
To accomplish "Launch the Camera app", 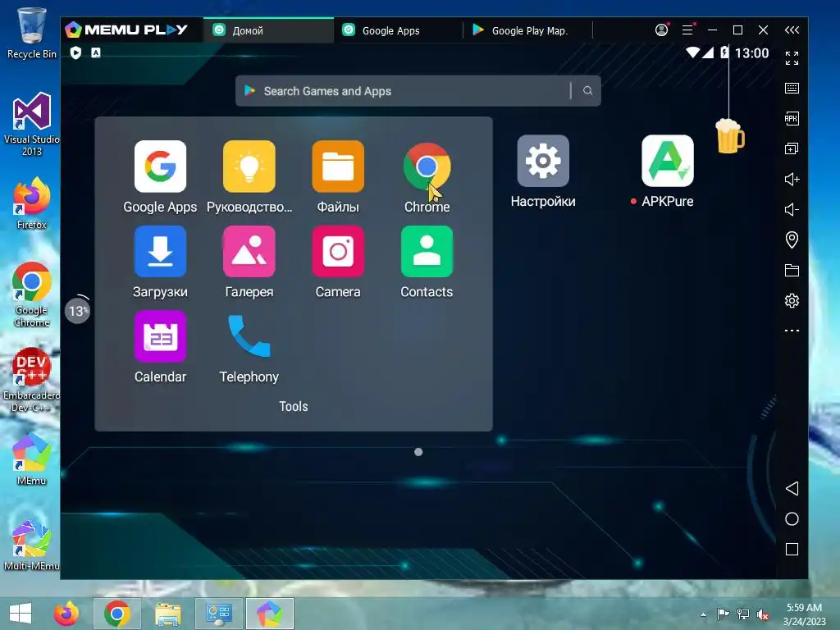I will pyautogui.click(x=338, y=251).
